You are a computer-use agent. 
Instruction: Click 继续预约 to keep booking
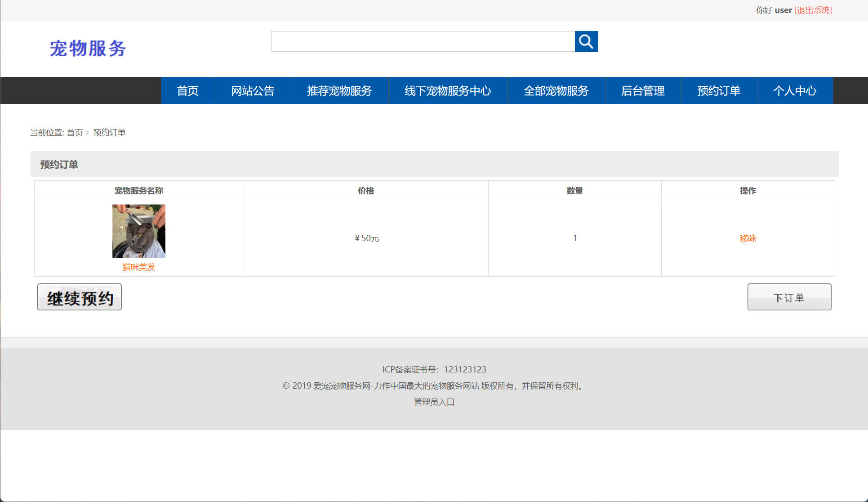pos(79,297)
